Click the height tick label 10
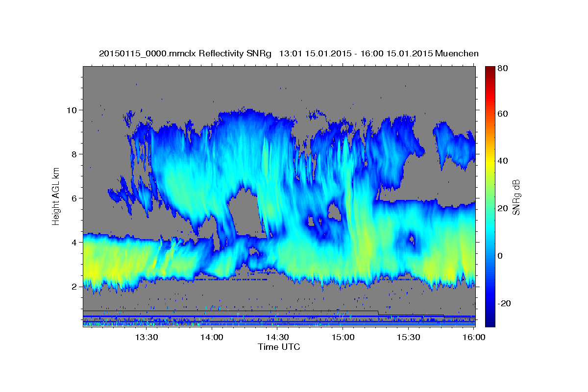Image resolution: width=588 pixels, height=392 pixels. pyautogui.click(x=73, y=110)
